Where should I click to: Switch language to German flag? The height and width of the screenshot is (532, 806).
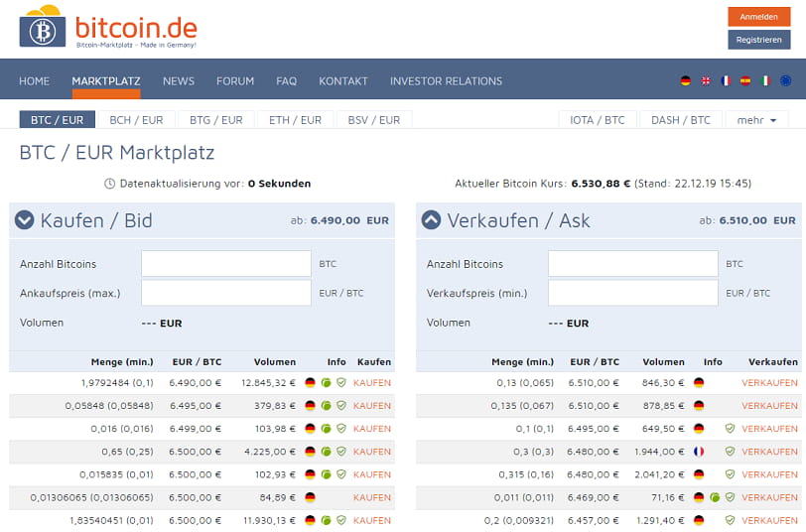(x=685, y=80)
